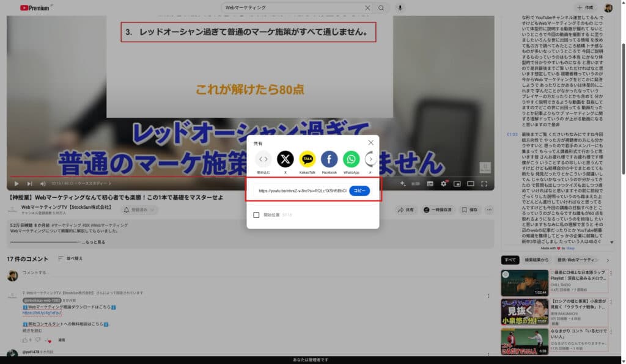Enter fullscreen mode

(484, 184)
